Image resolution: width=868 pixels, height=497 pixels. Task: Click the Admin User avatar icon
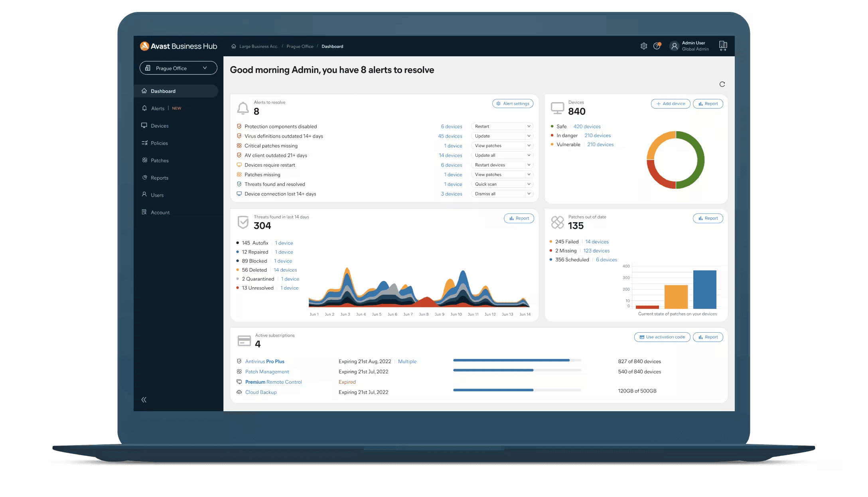674,46
